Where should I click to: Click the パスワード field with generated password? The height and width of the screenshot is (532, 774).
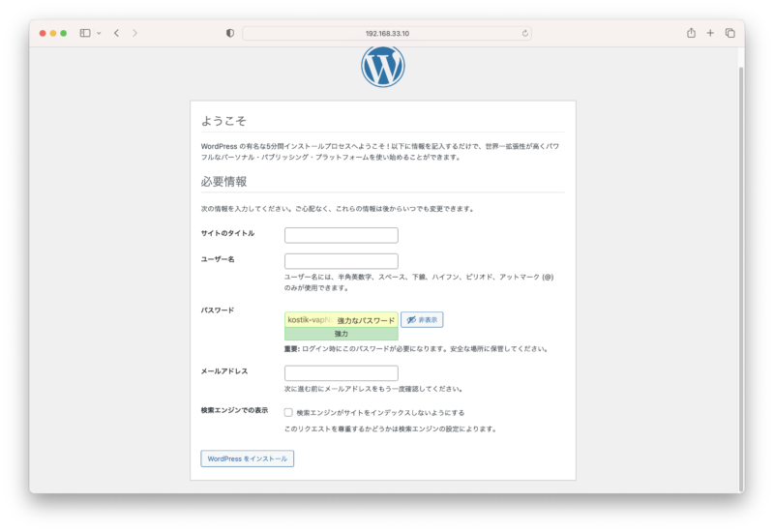[342, 320]
